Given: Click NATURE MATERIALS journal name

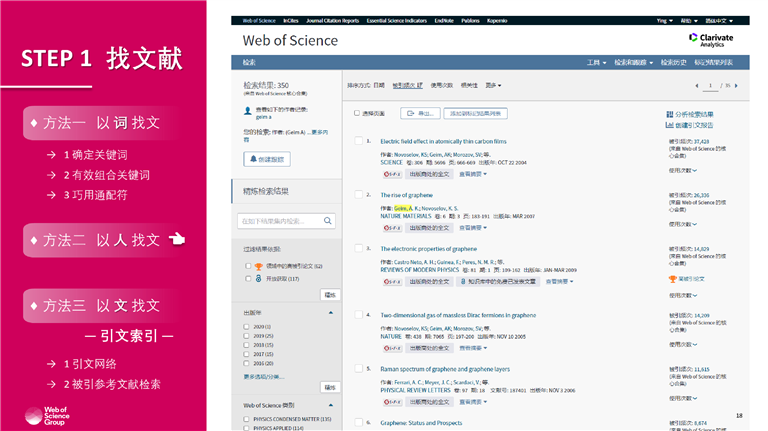Looking at the screenshot, I should click(406, 216).
